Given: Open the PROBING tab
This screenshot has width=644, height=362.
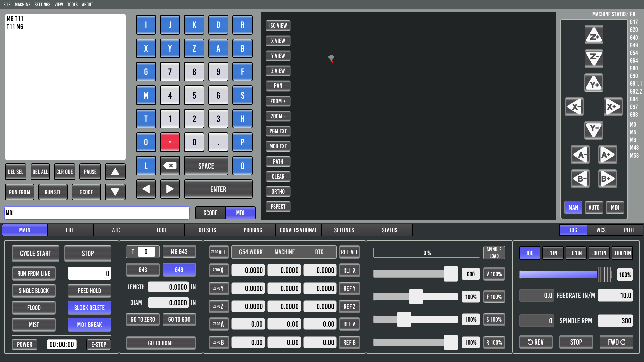Looking at the screenshot, I should click(x=253, y=230).
